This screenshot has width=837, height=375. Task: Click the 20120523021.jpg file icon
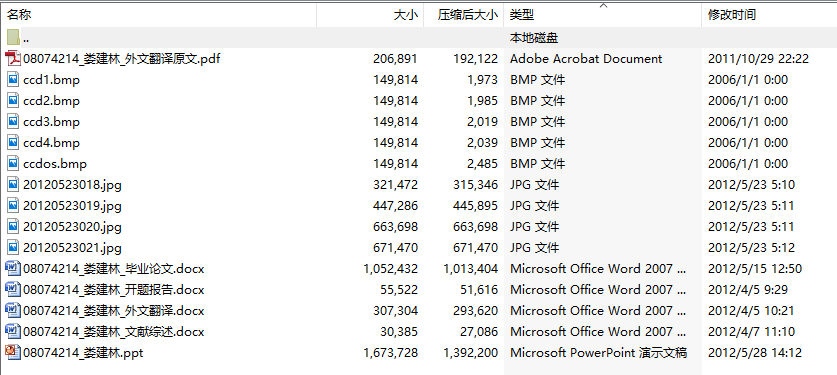click(x=13, y=248)
